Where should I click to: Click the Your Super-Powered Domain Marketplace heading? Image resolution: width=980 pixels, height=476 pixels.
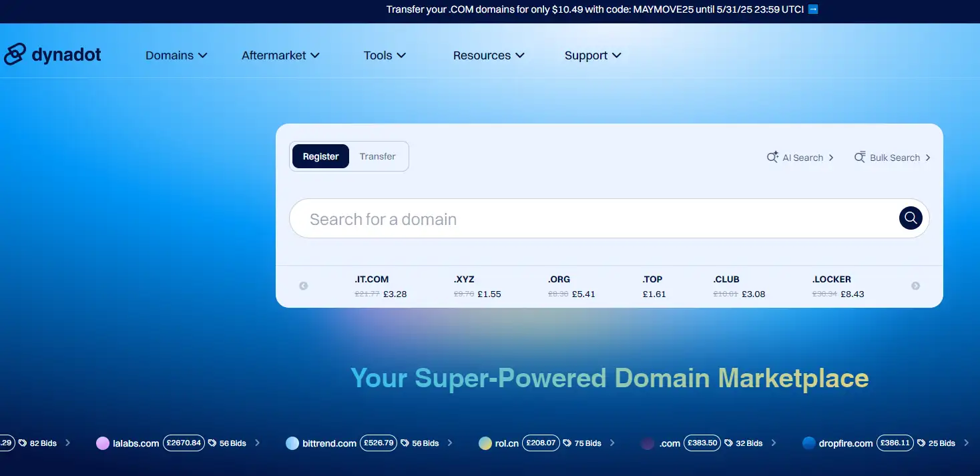point(609,378)
